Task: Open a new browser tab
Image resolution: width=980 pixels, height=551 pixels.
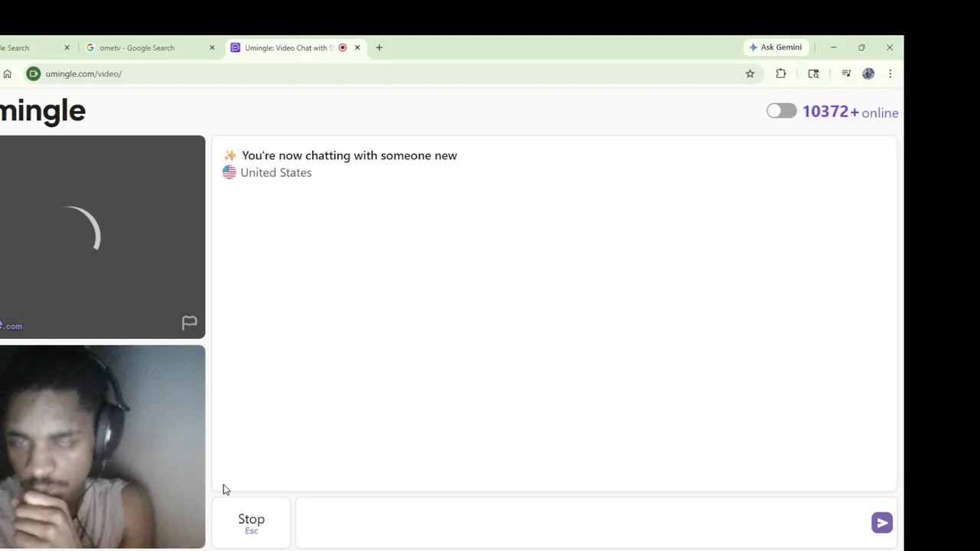Action: [x=379, y=47]
